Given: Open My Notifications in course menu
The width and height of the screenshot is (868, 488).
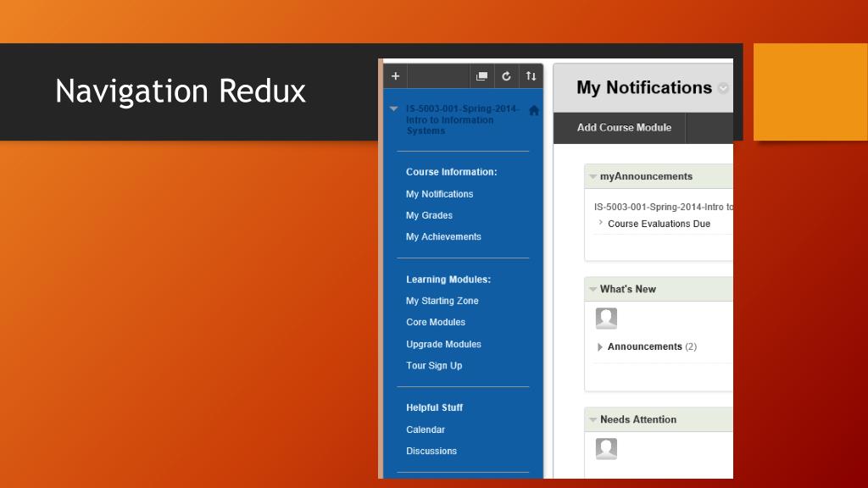Looking at the screenshot, I should (440, 194).
